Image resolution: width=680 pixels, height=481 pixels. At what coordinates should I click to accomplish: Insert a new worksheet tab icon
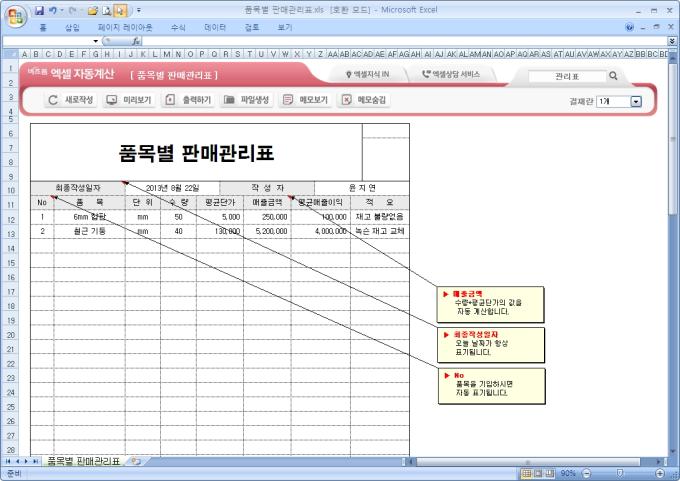(x=134, y=461)
